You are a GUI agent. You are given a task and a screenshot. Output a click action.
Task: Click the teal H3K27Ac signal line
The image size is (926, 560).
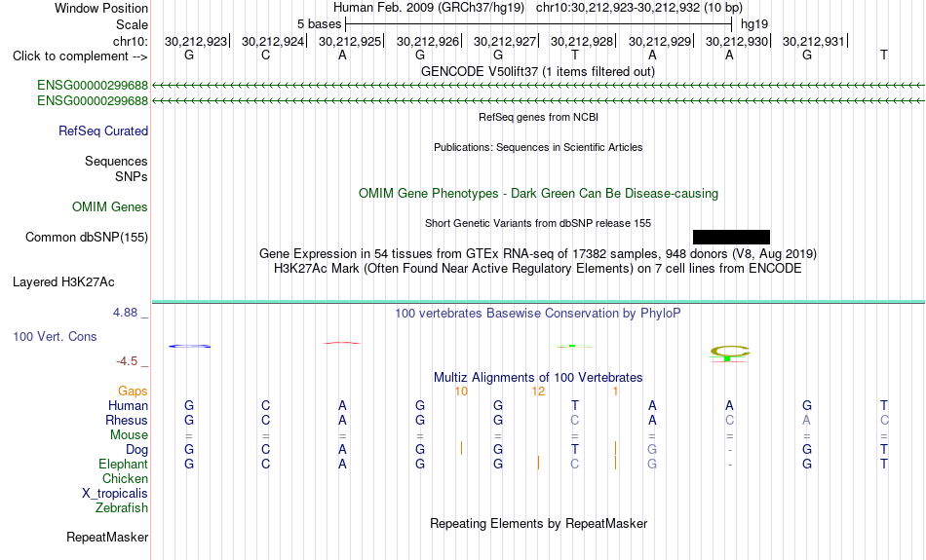pyautogui.click(x=538, y=302)
